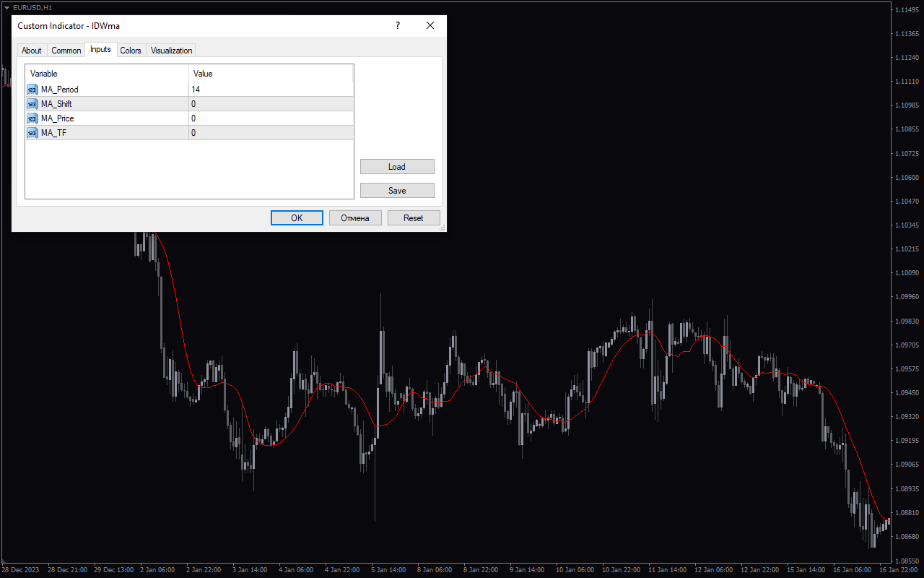Open the Colors tab
Viewport: 924px width, 578px height.
tap(131, 51)
